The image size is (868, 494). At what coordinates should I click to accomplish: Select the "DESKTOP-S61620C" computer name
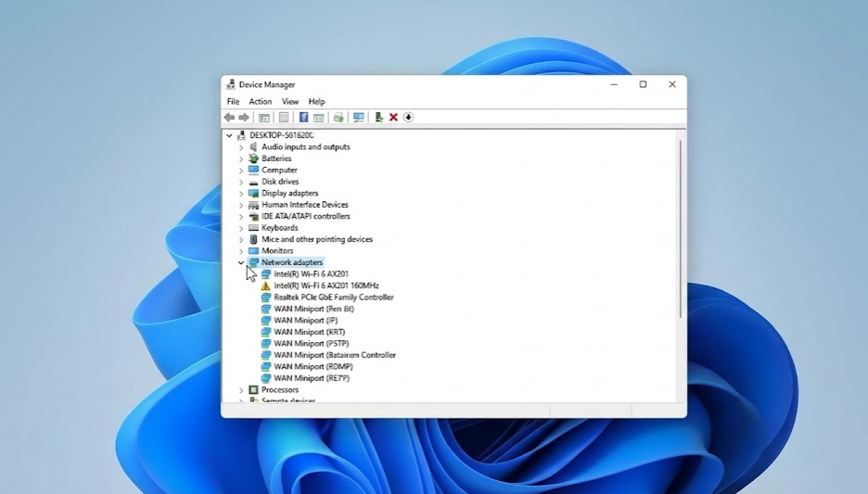[282, 135]
